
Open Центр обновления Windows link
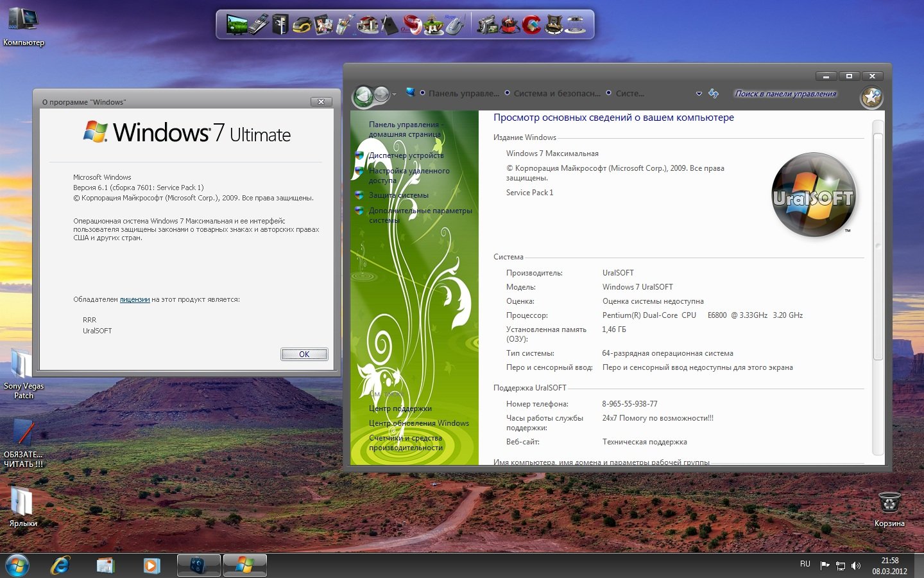tap(419, 423)
